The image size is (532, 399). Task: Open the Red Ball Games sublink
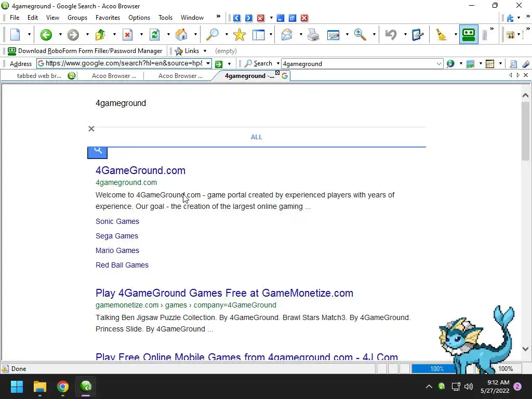(x=122, y=265)
